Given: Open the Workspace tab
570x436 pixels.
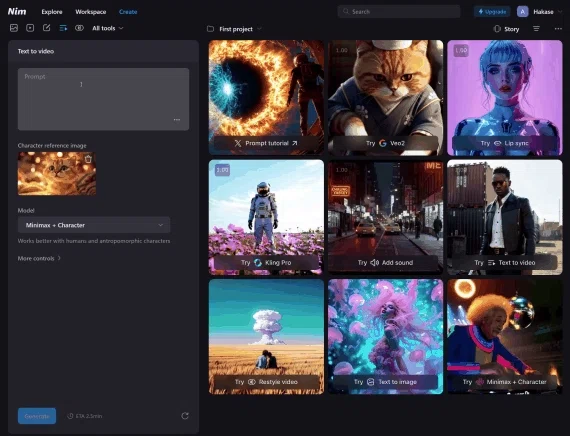Looking at the screenshot, I should click(91, 12).
